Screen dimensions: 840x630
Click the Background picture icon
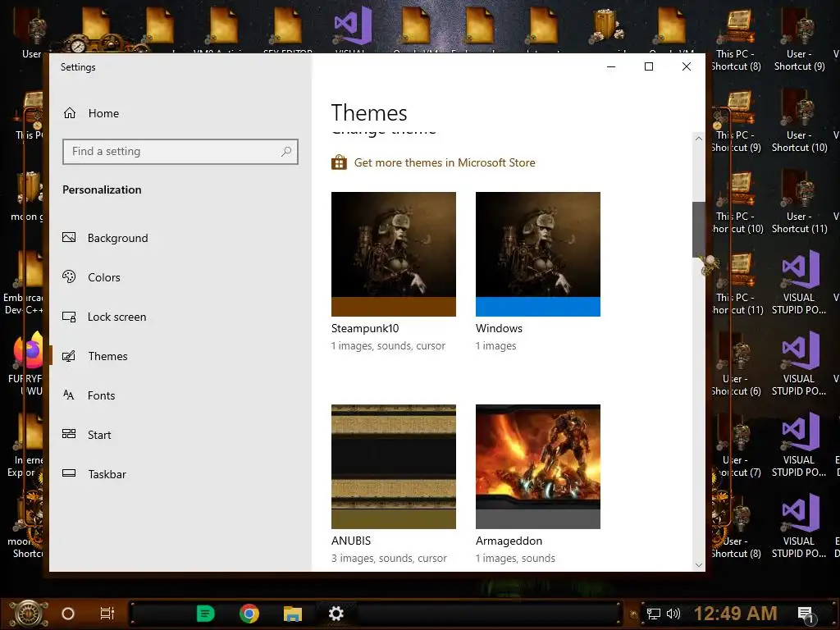[69, 237]
